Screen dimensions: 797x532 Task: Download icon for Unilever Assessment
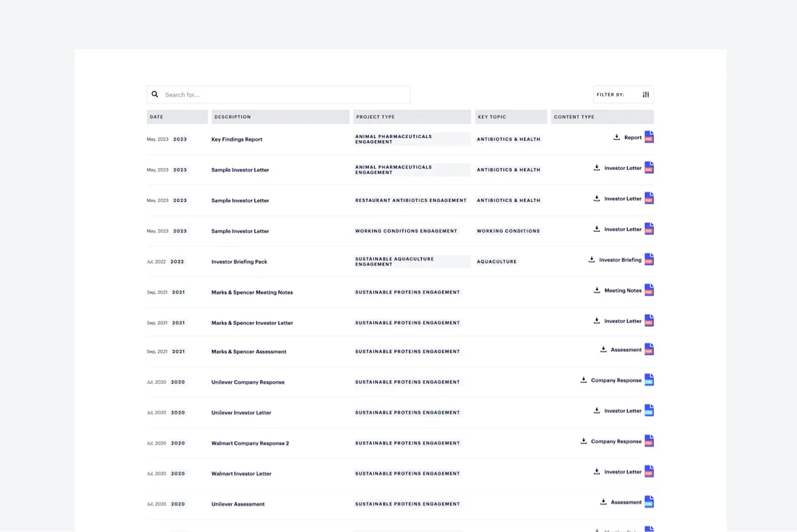pyautogui.click(x=604, y=501)
